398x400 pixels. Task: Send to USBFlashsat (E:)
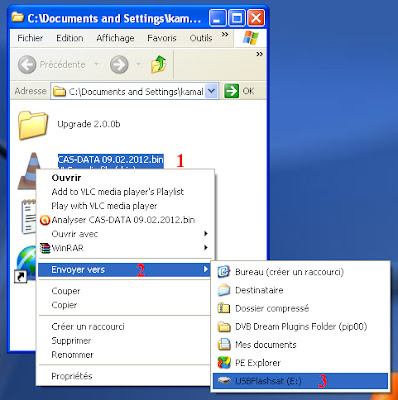coord(300,381)
